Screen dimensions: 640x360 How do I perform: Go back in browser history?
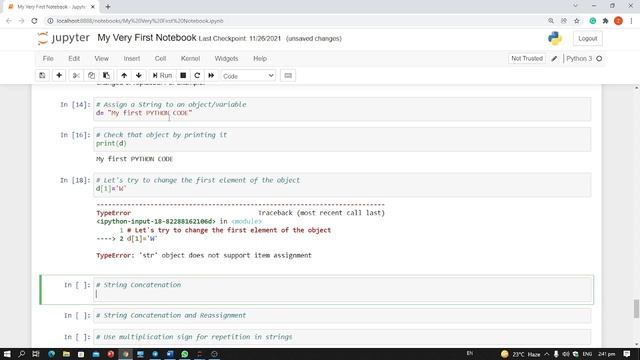click(x=9, y=21)
